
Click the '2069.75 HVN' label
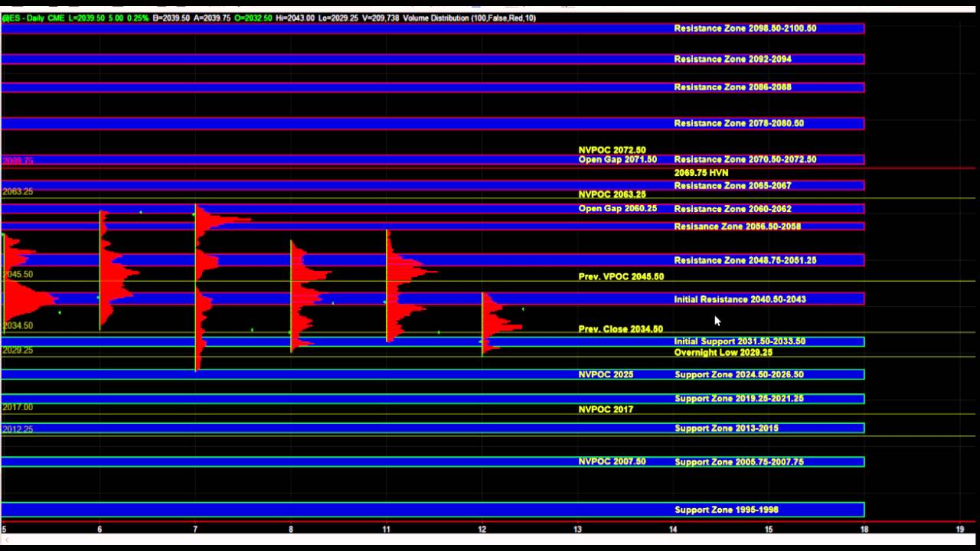(701, 173)
